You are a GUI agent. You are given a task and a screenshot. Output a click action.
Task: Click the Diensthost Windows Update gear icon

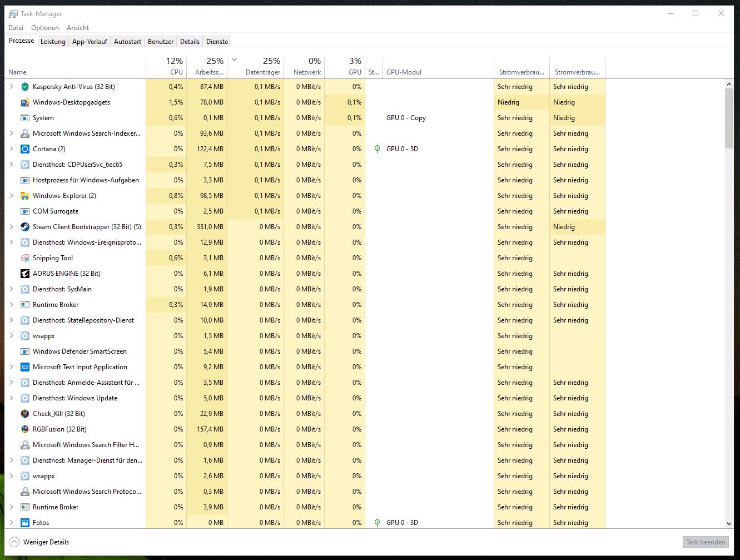[x=24, y=398]
